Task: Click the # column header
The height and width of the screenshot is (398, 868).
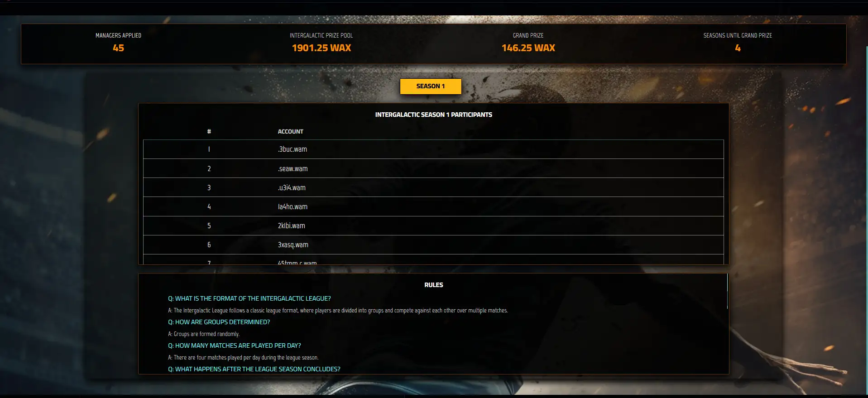Action: tap(209, 132)
